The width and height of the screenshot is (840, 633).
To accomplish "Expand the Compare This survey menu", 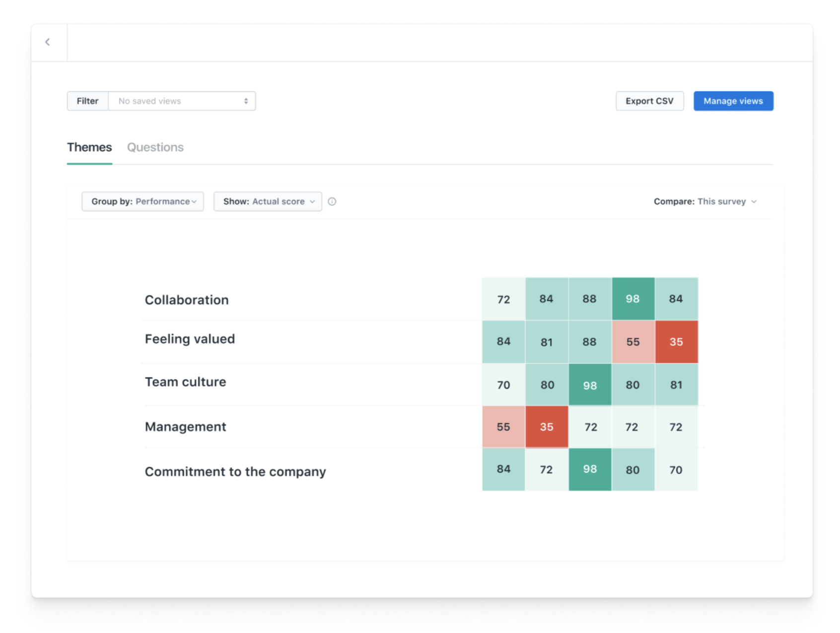I will click(705, 201).
